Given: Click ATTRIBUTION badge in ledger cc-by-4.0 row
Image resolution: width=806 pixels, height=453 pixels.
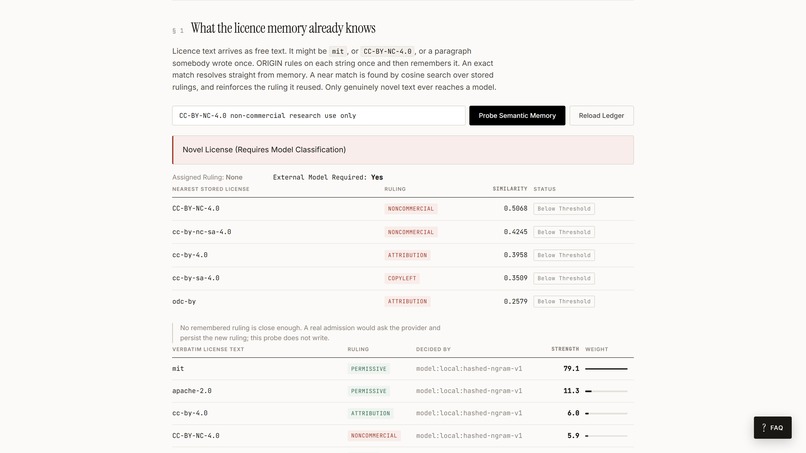Looking at the screenshot, I should (x=371, y=413).
